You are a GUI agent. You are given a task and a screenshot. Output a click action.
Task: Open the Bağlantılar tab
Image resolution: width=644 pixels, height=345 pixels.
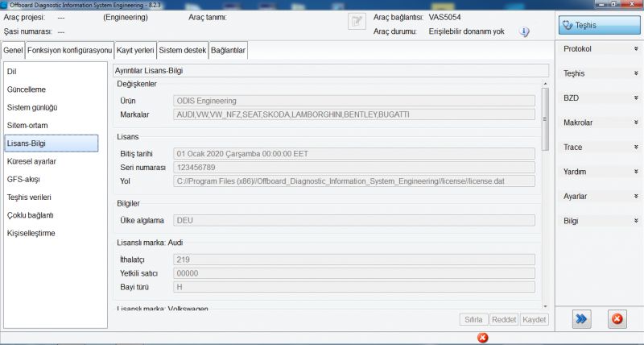[228, 51]
